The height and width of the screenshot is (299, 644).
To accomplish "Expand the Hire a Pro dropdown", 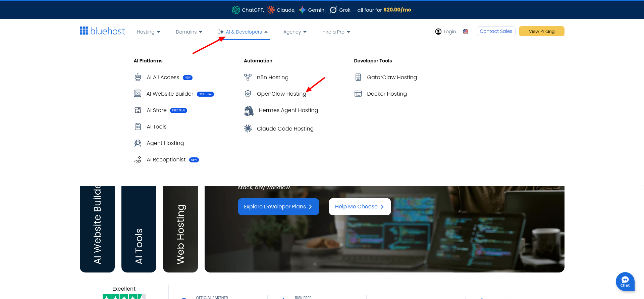I will pyautogui.click(x=336, y=32).
